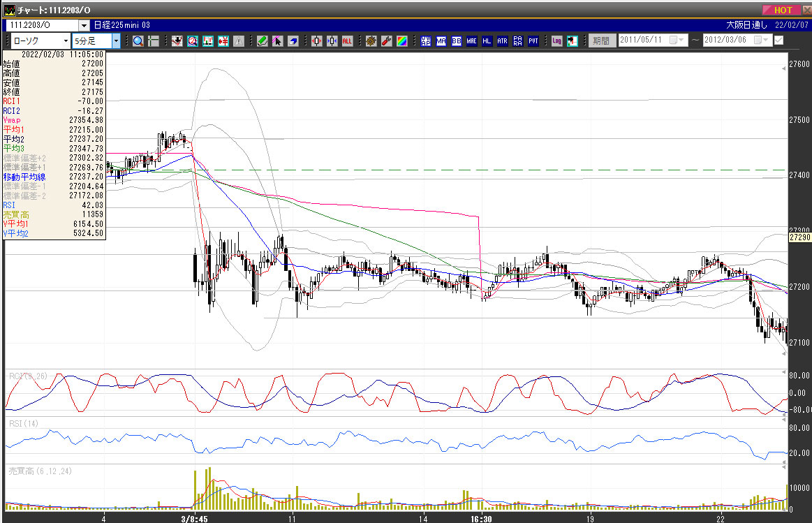The height and width of the screenshot is (523, 812).
Task: Click the HOT button in title bar
Action: (x=781, y=10)
